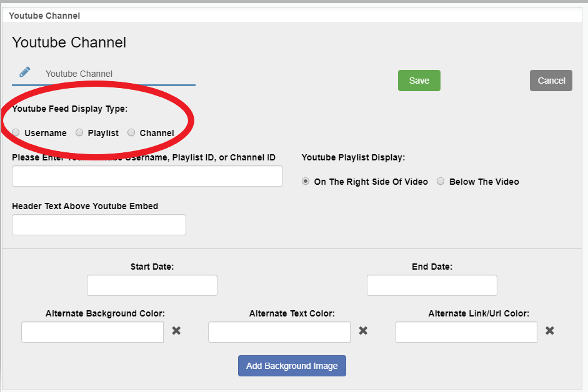Click the Header Text Above Youtube Embed field
The height and width of the screenshot is (392, 588).
pos(99,225)
